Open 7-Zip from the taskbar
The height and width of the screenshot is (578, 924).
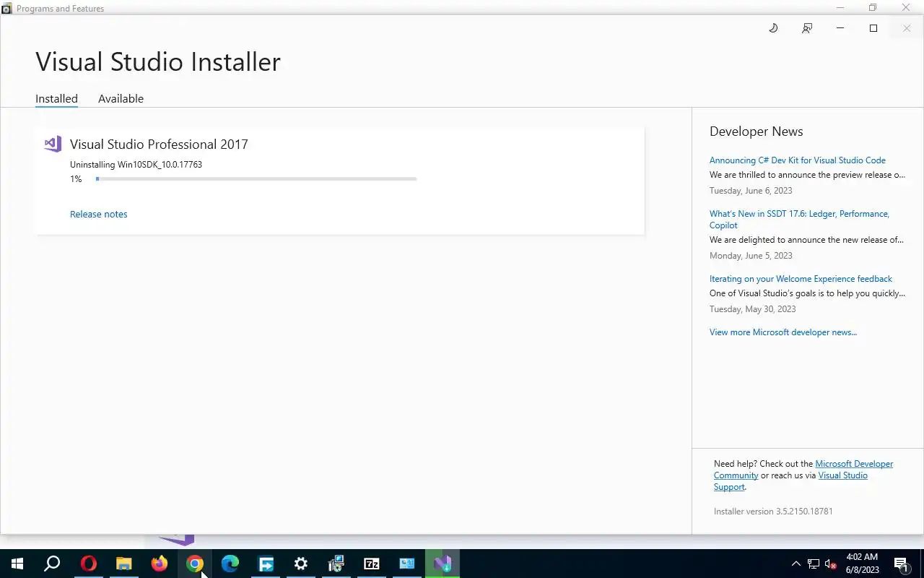(x=372, y=564)
